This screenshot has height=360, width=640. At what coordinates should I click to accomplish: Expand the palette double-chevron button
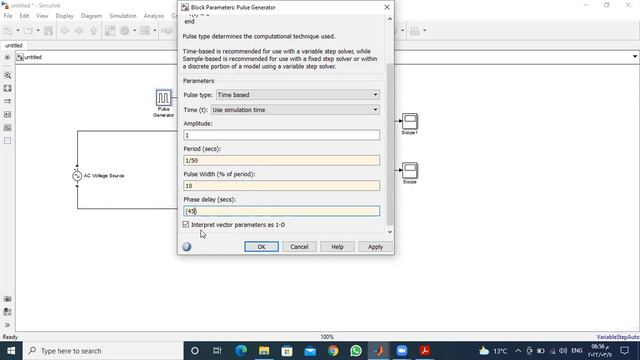(7, 325)
